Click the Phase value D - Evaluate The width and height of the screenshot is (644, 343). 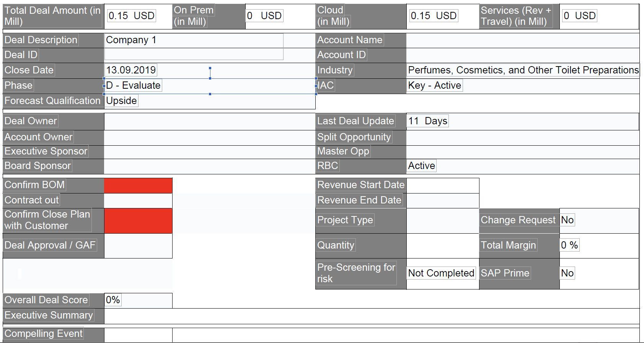pyautogui.click(x=133, y=85)
